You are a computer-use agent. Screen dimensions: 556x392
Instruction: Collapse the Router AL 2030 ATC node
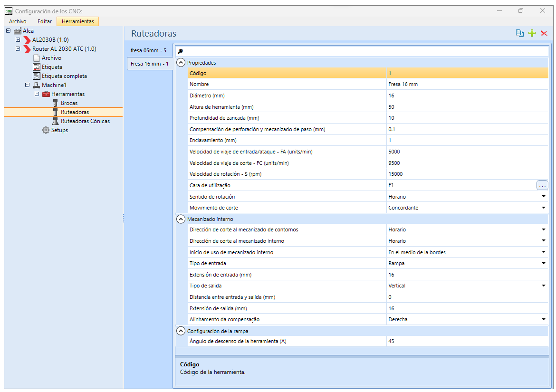pos(18,49)
